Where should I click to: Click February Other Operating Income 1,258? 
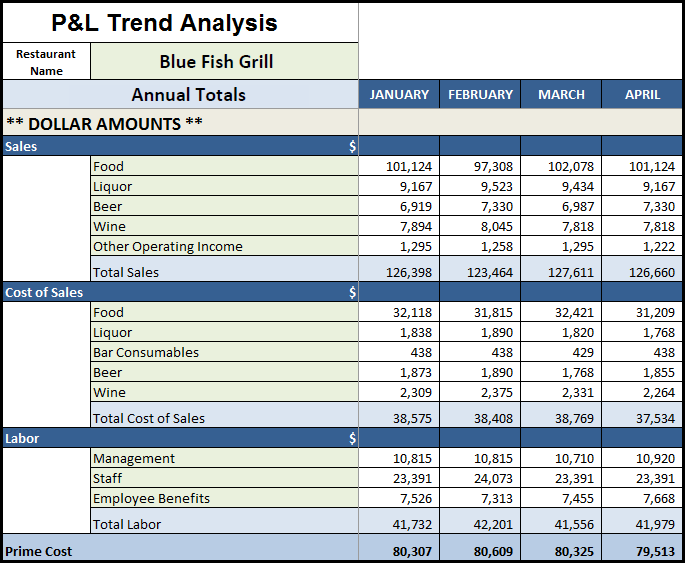click(480, 246)
